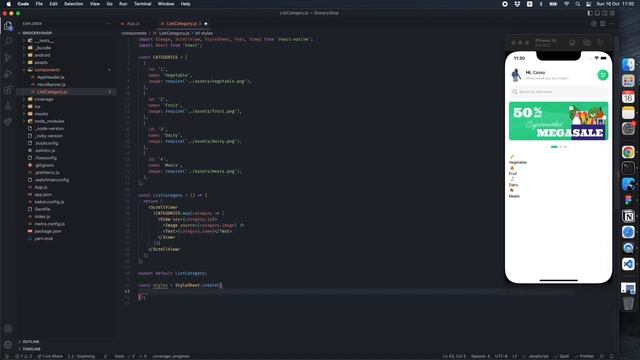Open Google Chrome from the Dock
The image size is (640, 360).
(x=628, y=152)
